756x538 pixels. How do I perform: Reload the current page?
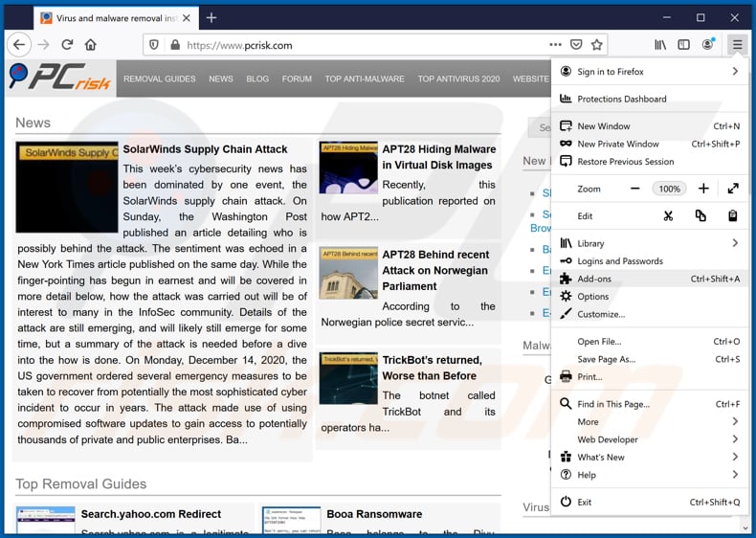[67, 45]
